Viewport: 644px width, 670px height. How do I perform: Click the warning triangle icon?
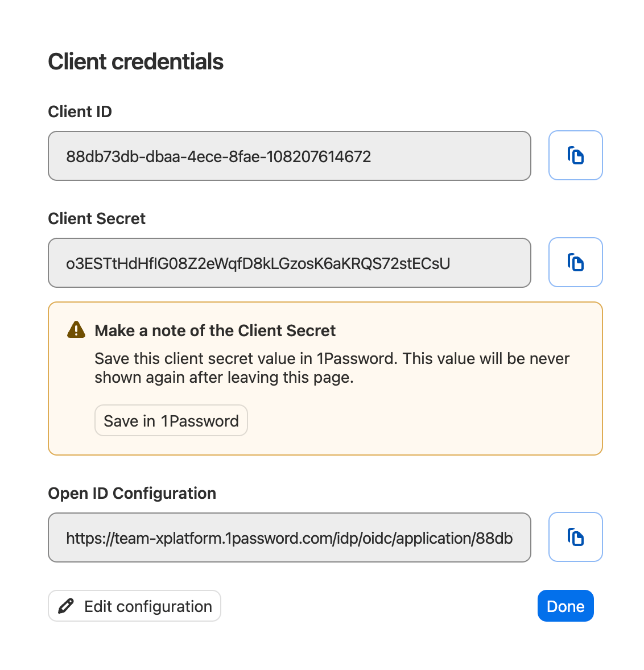tap(76, 329)
